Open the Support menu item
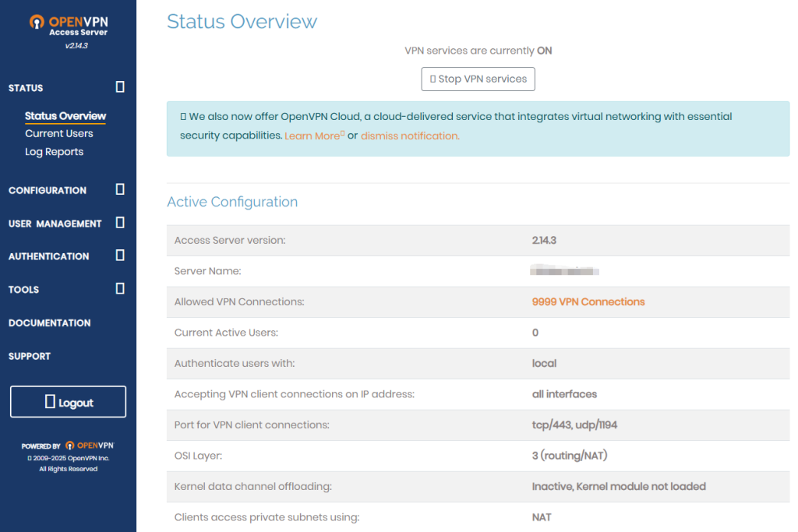798x532 pixels. click(30, 356)
